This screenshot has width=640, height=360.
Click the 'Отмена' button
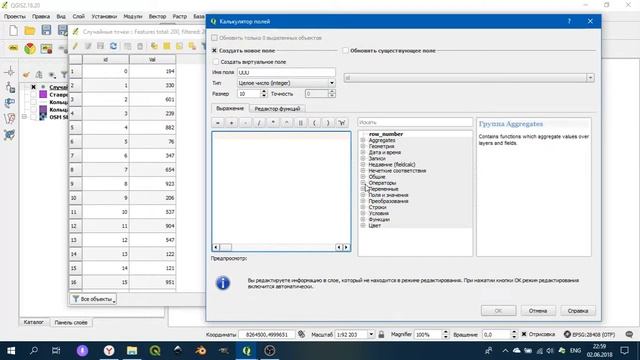point(538,311)
